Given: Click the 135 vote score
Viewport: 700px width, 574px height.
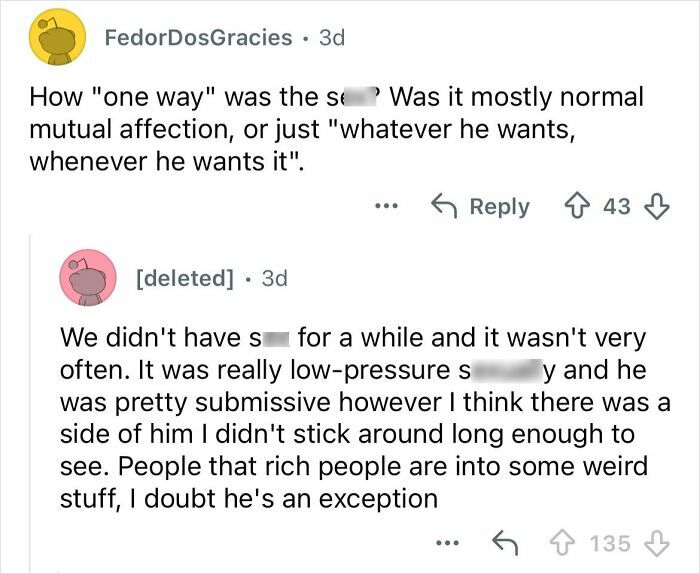Looking at the screenshot, I should click(612, 543).
